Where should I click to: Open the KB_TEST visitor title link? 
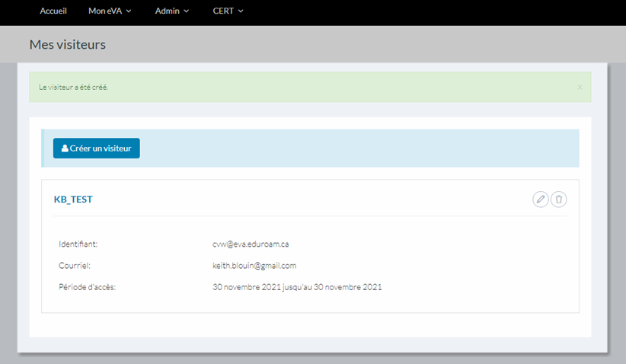point(73,200)
